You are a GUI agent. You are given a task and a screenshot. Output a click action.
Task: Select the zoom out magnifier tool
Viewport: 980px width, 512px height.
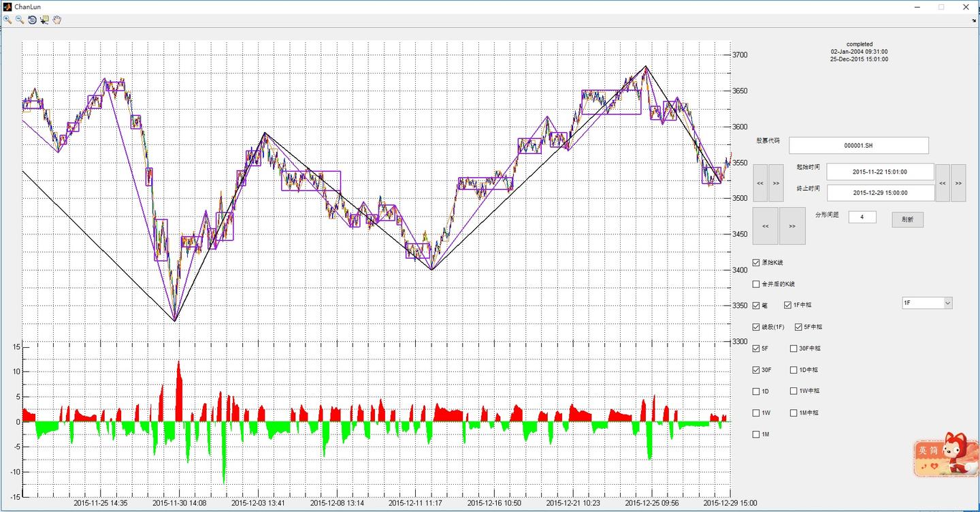pyautogui.click(x=20, y=20)
